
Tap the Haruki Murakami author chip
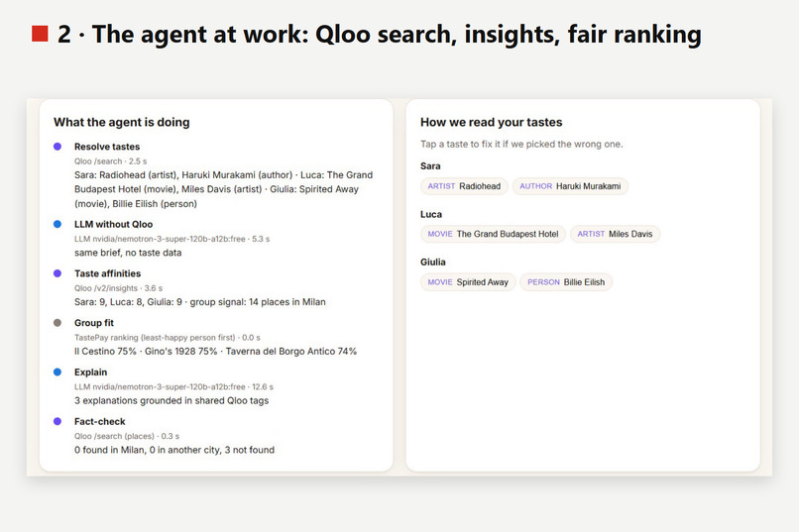pos(570,186)
